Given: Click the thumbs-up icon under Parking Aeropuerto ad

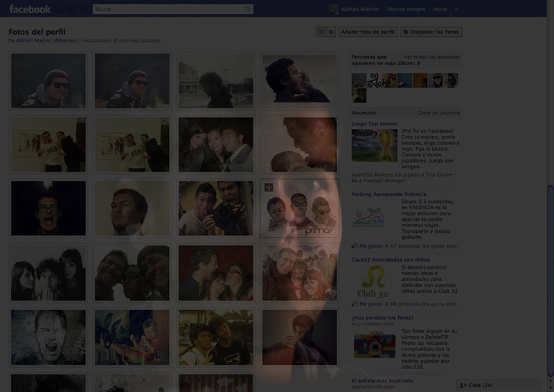Looking at the screenshot, I should pyautogui.click(x=355, y=246).
